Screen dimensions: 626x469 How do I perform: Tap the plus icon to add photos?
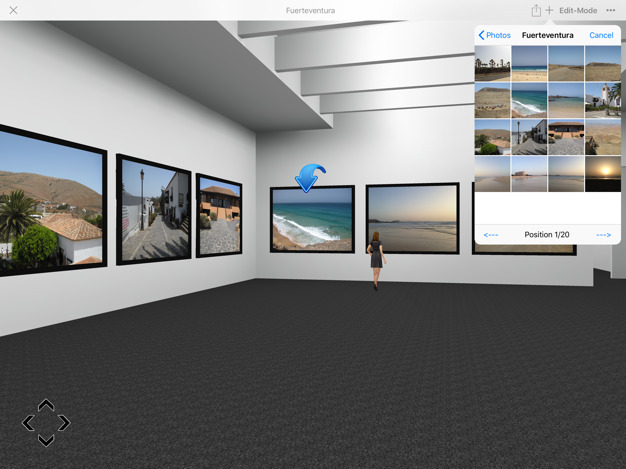click(x=549, y=10)
